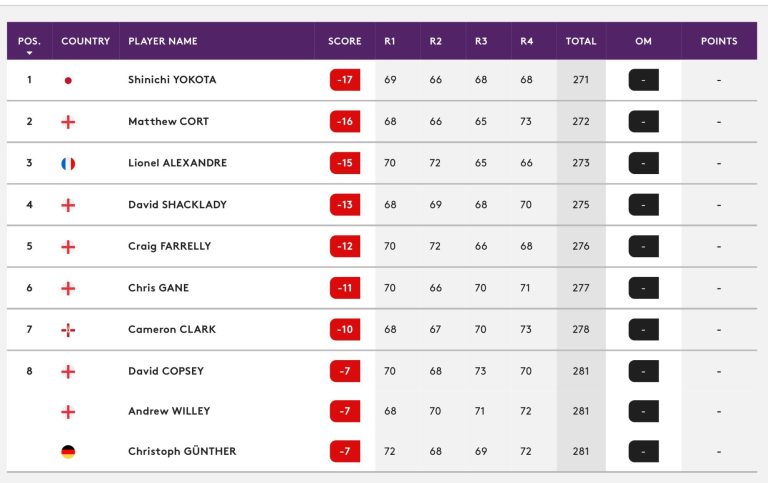Open Shinichi YOKOTA player profile
The image size is (768, 483).
172,79
